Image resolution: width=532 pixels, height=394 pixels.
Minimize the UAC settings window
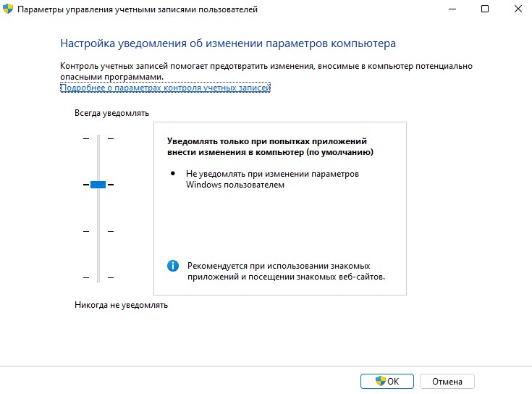(x=452, y=9)
